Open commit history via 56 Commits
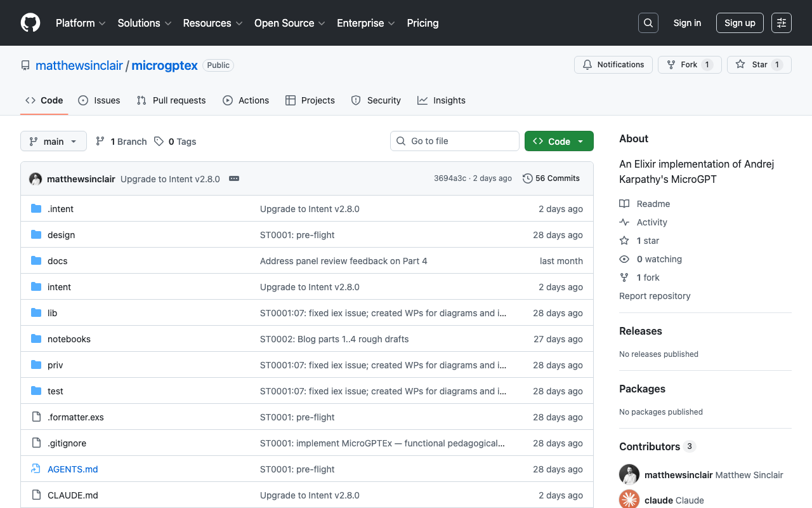 [551, 178]
